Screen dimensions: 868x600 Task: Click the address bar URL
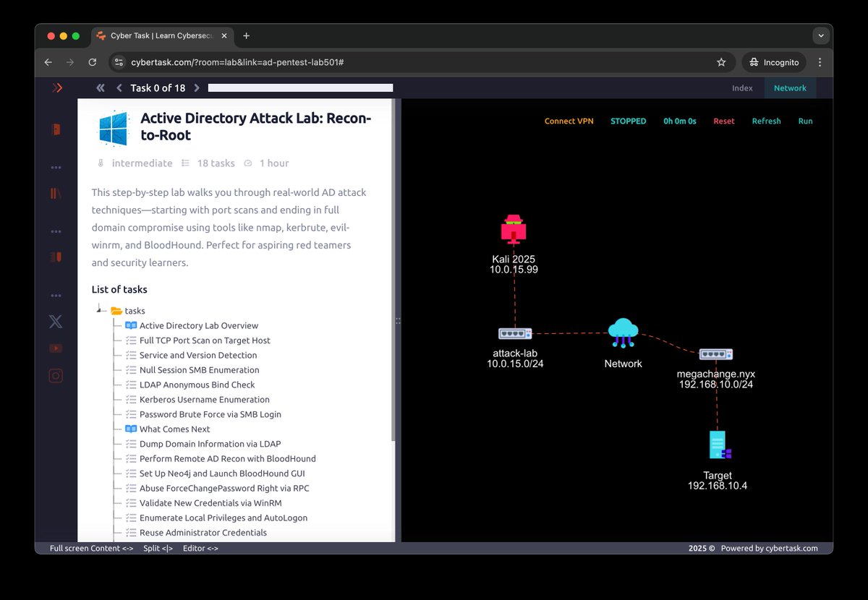[237, 62]
